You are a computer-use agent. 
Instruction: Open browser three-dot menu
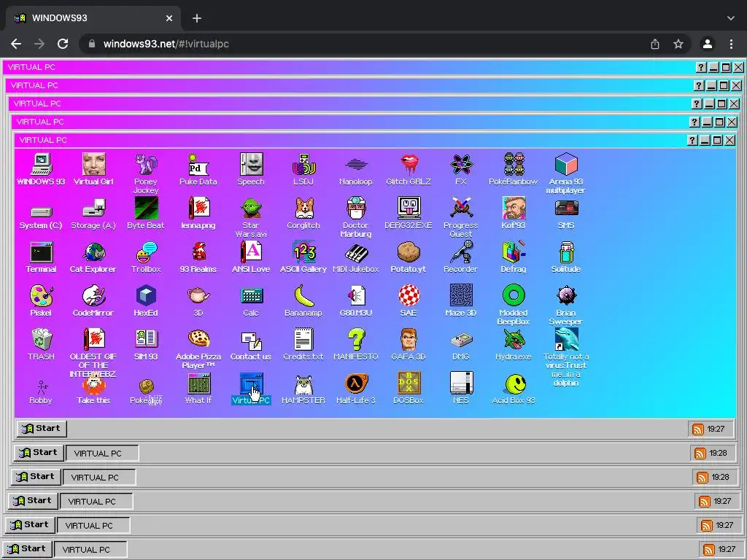click(731, 44)
